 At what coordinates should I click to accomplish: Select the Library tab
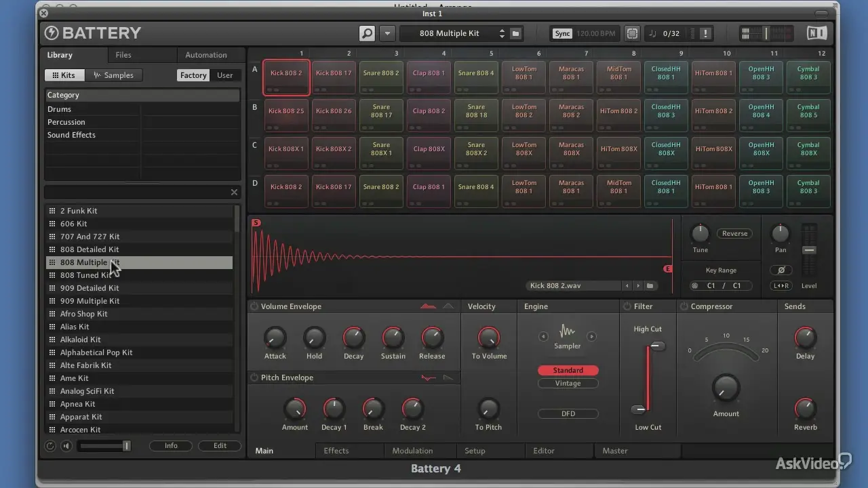60,55
